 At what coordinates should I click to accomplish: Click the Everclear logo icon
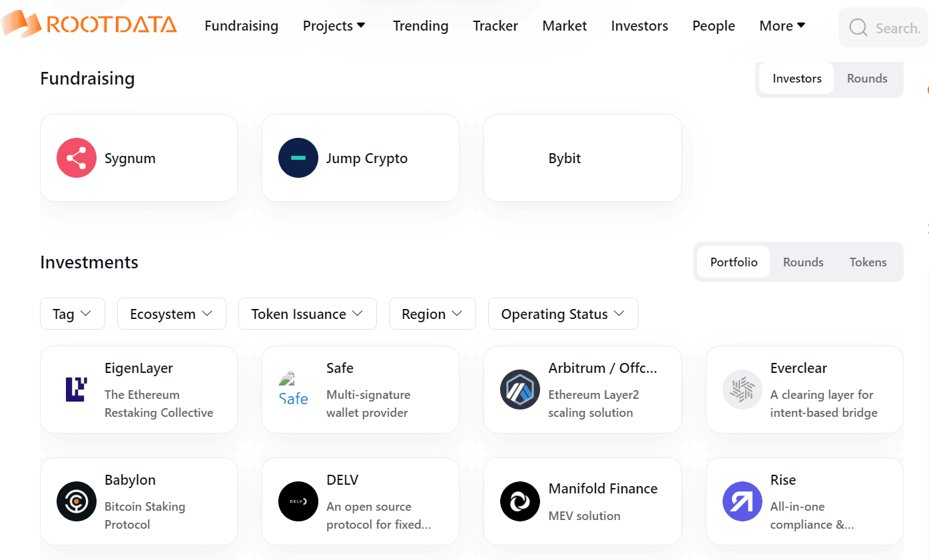pos(741,390)
